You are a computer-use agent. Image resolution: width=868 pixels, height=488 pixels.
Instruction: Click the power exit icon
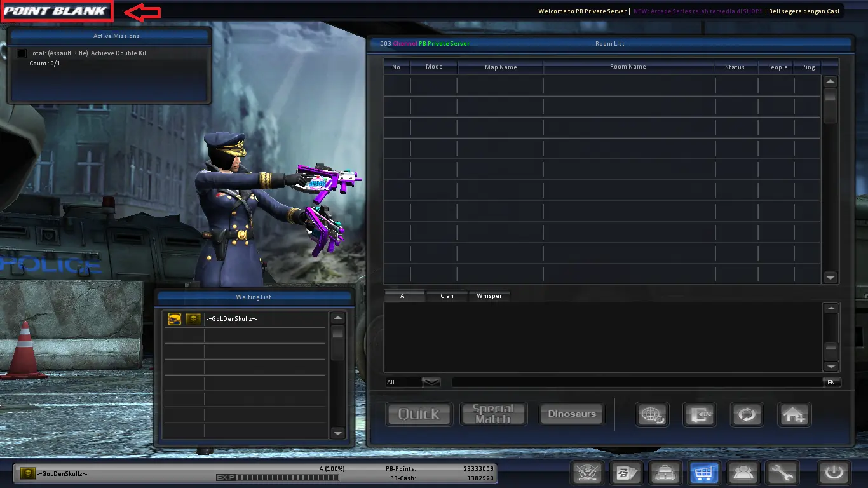833,473
